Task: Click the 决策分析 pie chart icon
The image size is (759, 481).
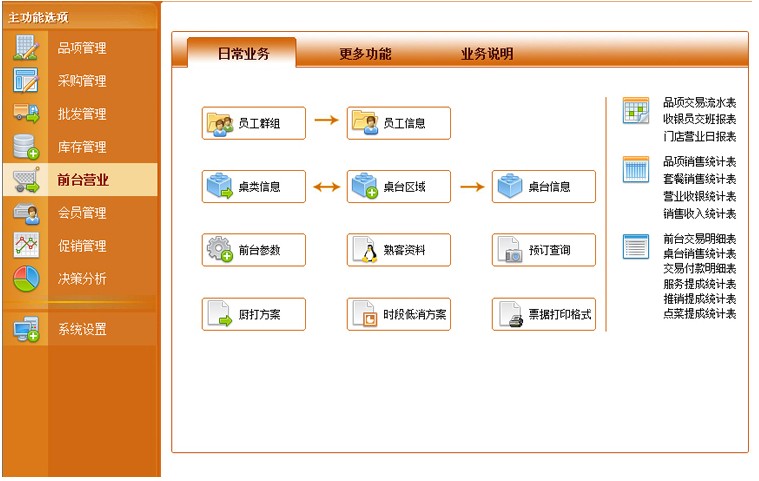Action: coord(26,279)
